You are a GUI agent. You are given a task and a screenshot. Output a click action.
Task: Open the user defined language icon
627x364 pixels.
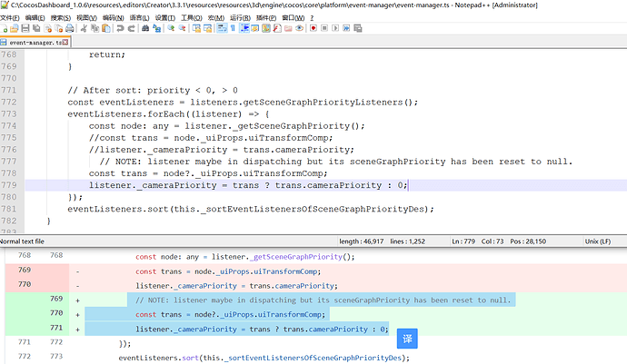point(255,28)
